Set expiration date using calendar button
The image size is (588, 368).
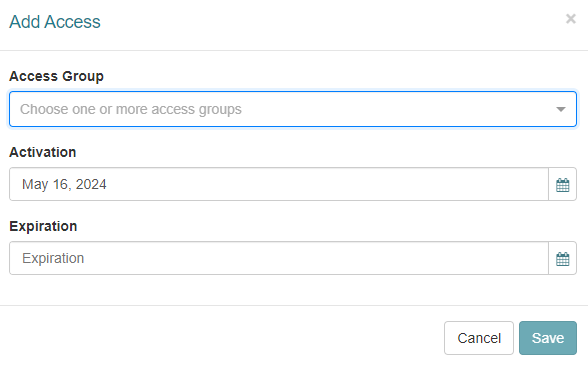click(562, 258)
